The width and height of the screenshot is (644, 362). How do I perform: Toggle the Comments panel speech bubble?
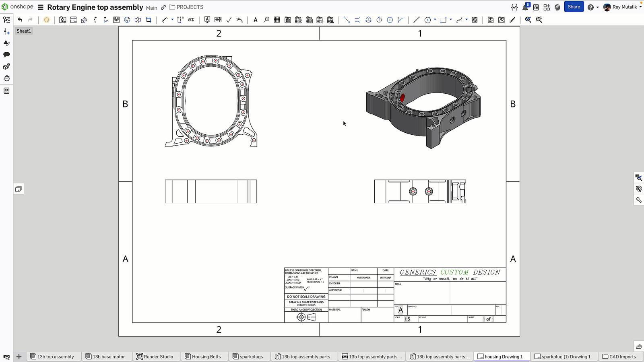[x=6, y=55]
